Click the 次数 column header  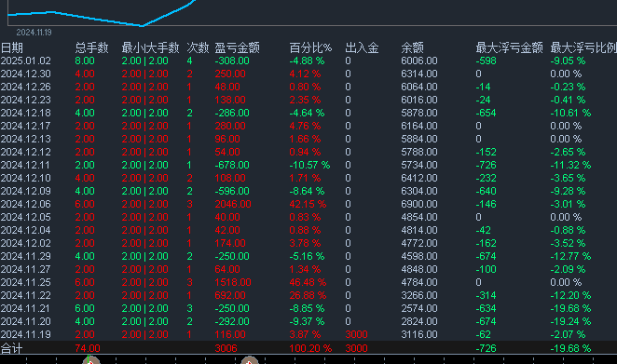(x=198, y=48)
